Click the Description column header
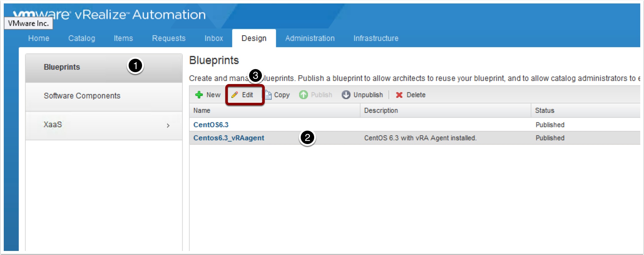This screenshot has height=255, width=644. point(381,110)
